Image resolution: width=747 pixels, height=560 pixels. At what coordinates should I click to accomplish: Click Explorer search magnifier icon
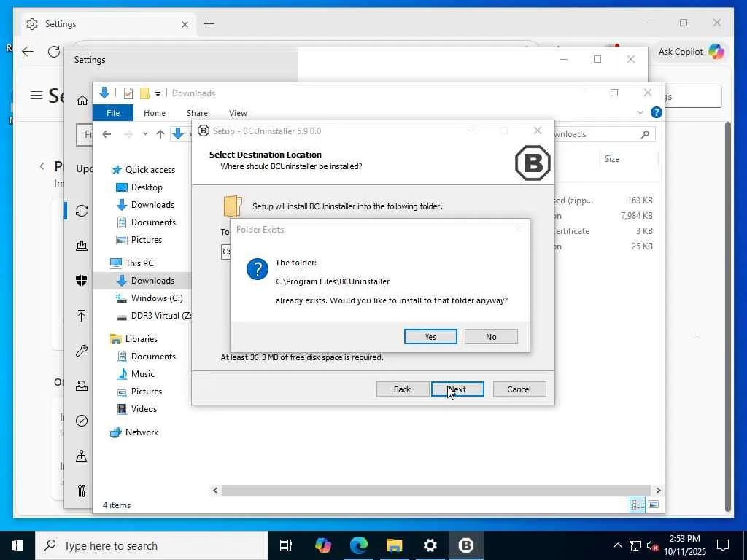pyautogui.click(x=645, y=134)
